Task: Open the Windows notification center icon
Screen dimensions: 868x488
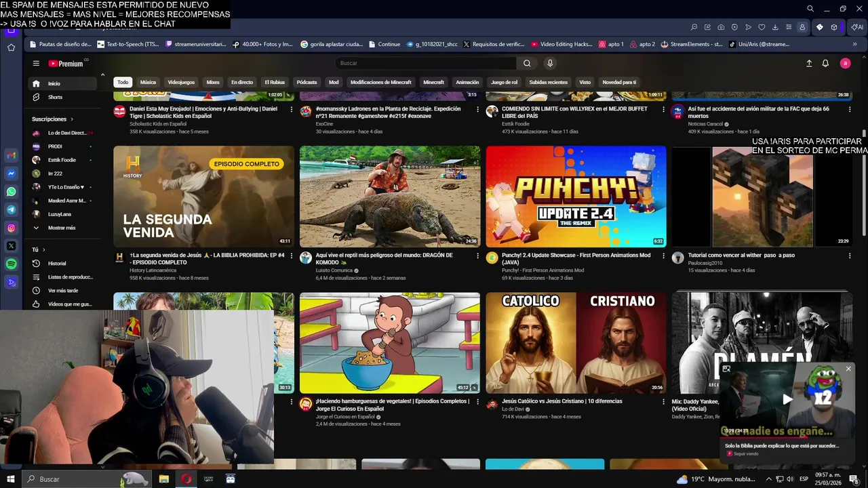Action: click(x=854, y=479)
